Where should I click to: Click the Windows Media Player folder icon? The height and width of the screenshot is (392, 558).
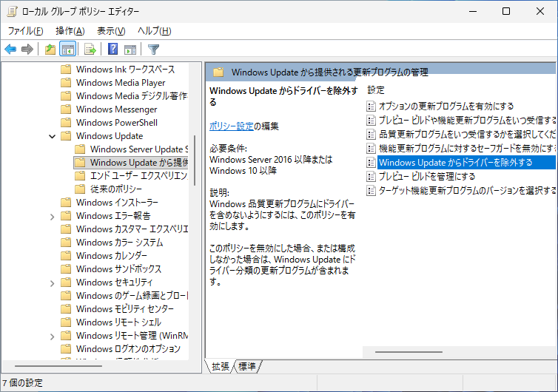click(x=66, y=83)
